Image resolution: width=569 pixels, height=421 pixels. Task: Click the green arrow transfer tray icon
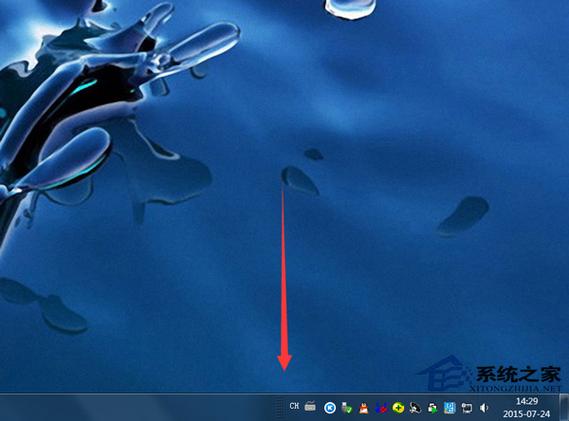[x=432, y=408]
